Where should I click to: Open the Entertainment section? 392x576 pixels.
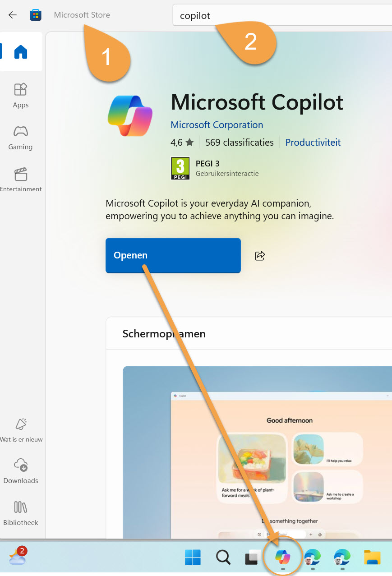21,180
